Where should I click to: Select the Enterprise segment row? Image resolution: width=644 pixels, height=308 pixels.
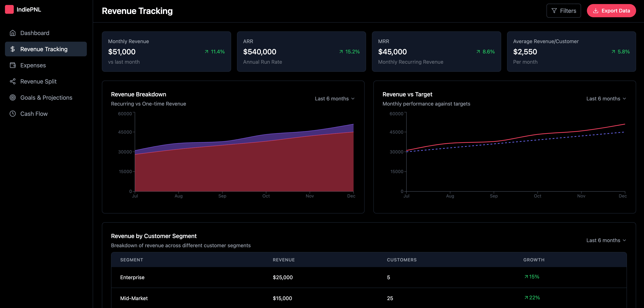point(369,277)
